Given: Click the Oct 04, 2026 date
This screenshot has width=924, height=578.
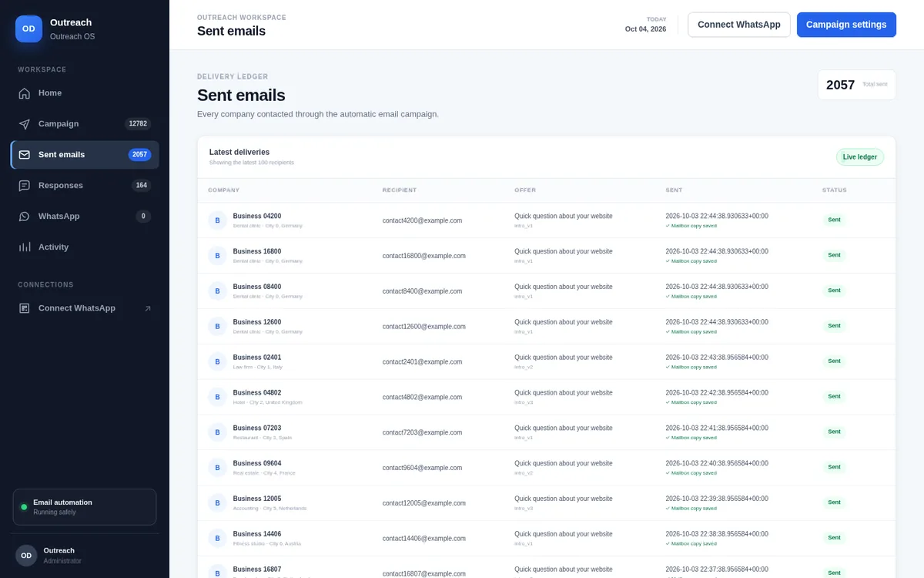Looking at the screenshot, I should [x=645, y=29].
